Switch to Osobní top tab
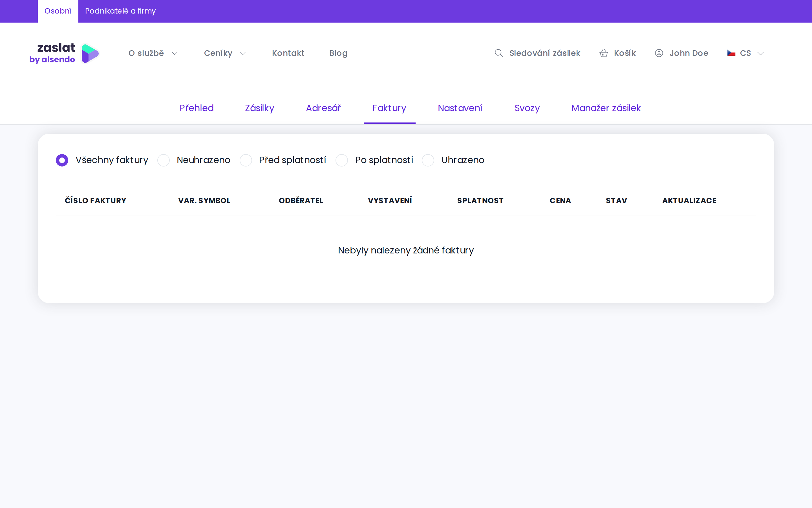 [x=58, y=11]
